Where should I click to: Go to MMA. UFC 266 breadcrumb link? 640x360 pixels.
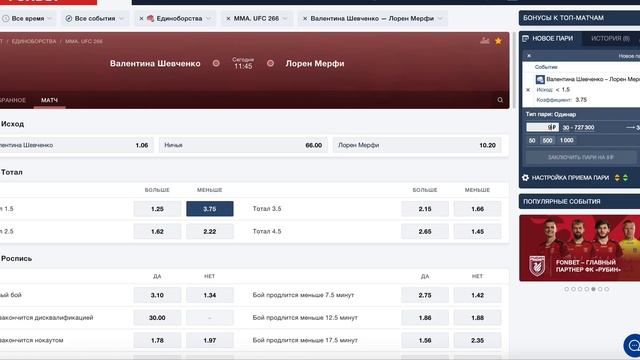(x=84, y=41)
